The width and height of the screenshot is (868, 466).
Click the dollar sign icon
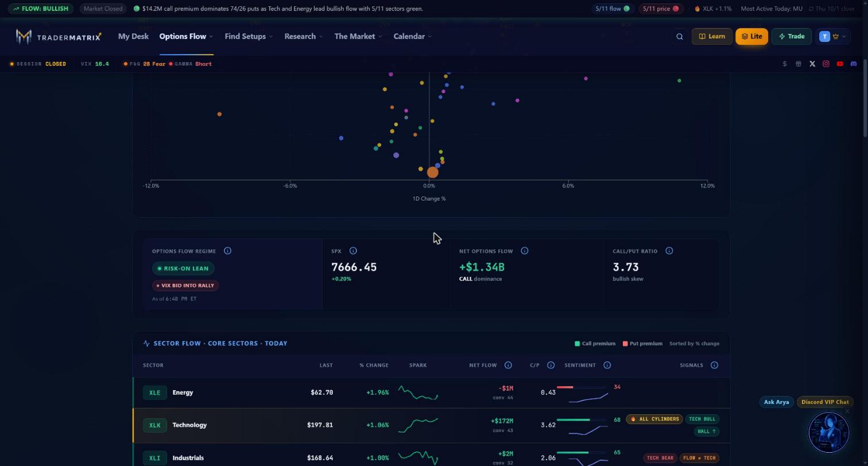point(785,64)
